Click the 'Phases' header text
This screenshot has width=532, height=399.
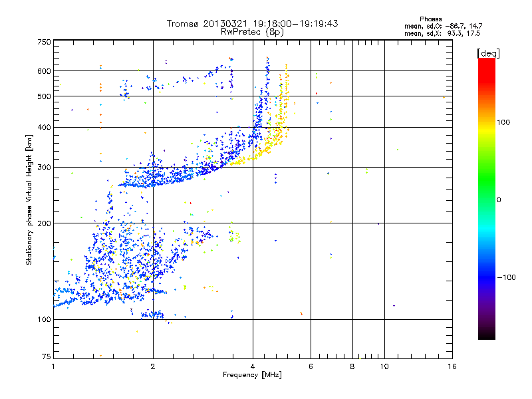430,19
